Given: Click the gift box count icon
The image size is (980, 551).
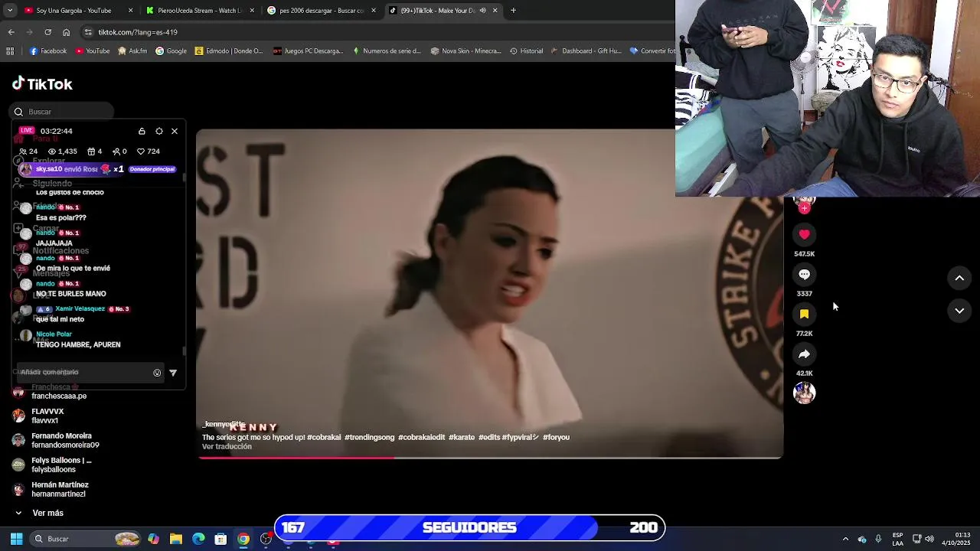Looking at the screenshot, I should (91, 152).
